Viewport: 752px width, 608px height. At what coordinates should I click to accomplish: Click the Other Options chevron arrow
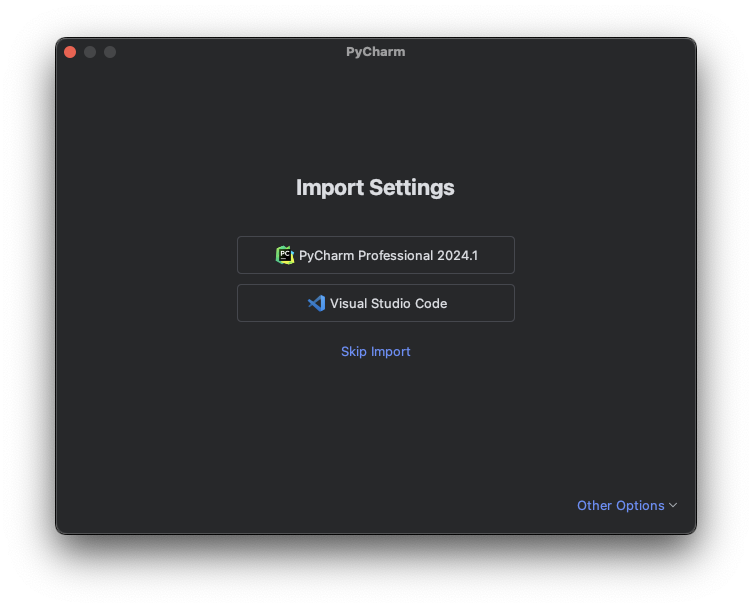tap(673, 505)
